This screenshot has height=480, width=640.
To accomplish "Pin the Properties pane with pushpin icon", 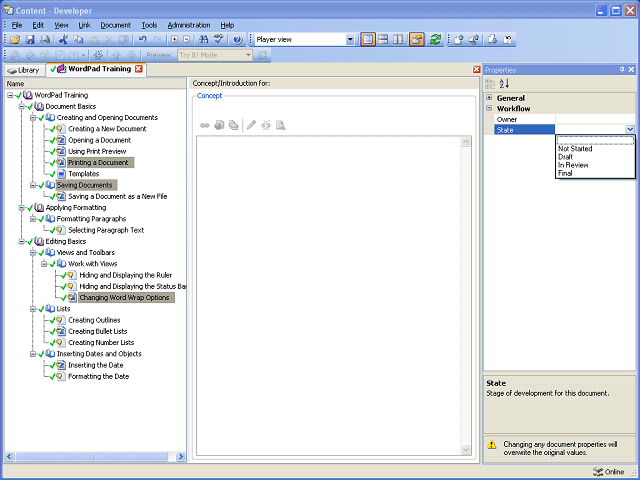I will point(622,70).
